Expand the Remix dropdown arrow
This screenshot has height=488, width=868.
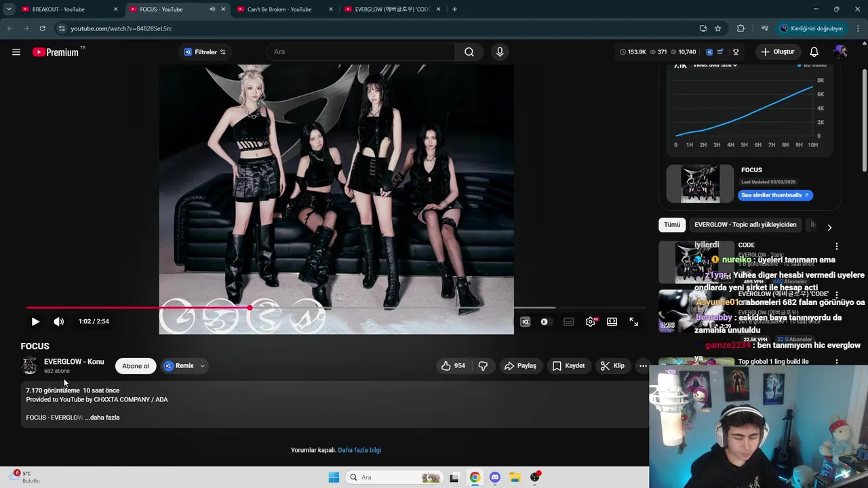pos(202,366)
